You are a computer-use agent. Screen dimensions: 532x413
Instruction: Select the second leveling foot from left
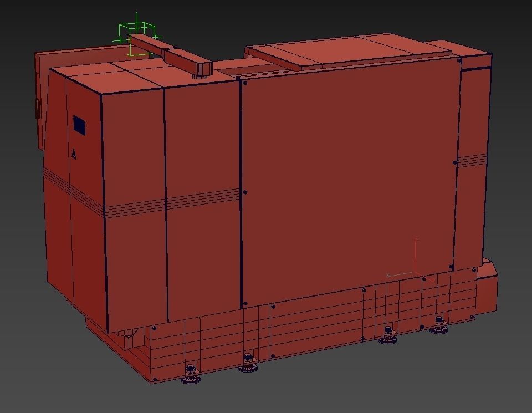pos(248,363)
